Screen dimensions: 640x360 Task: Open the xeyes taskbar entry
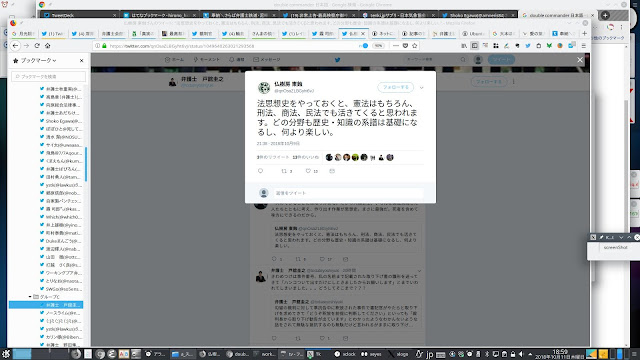[x=372, y=354]
